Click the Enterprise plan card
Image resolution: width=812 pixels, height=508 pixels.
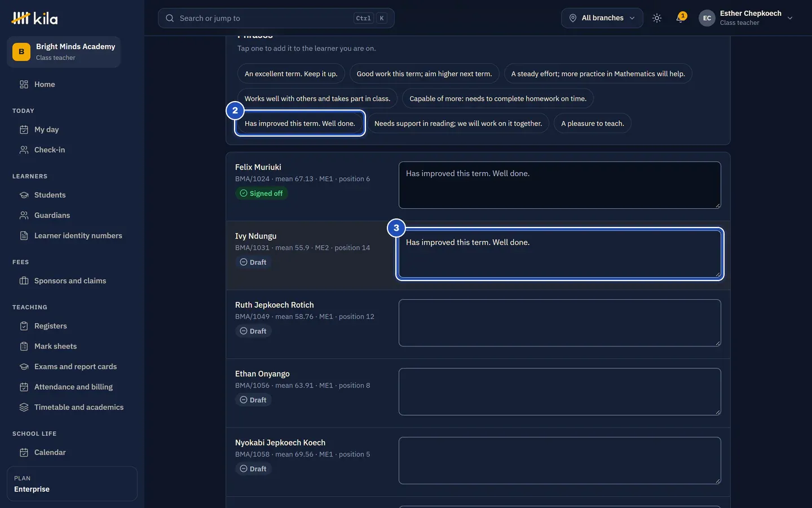coord(72,484)
